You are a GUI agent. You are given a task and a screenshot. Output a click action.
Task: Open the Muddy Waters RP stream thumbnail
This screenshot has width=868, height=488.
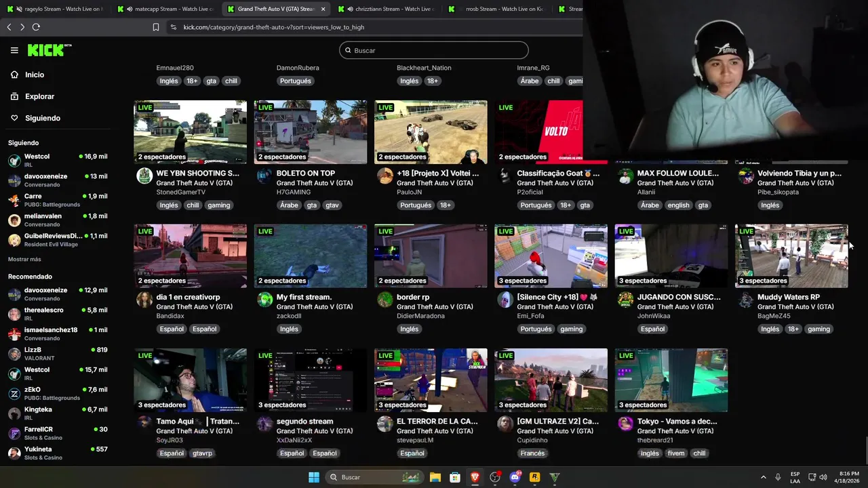(x=791, y=256)
